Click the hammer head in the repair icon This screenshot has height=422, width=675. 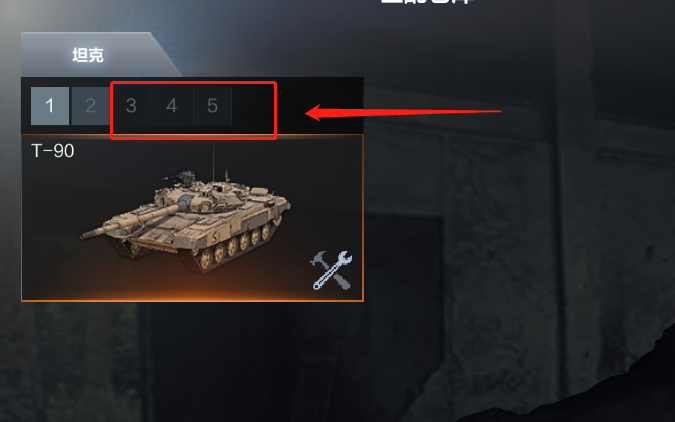click(319, 258)
